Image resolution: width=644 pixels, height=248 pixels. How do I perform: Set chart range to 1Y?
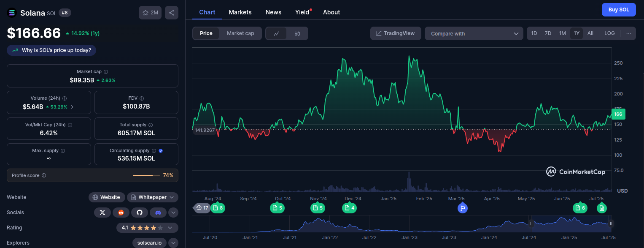[x=577, y=33]
